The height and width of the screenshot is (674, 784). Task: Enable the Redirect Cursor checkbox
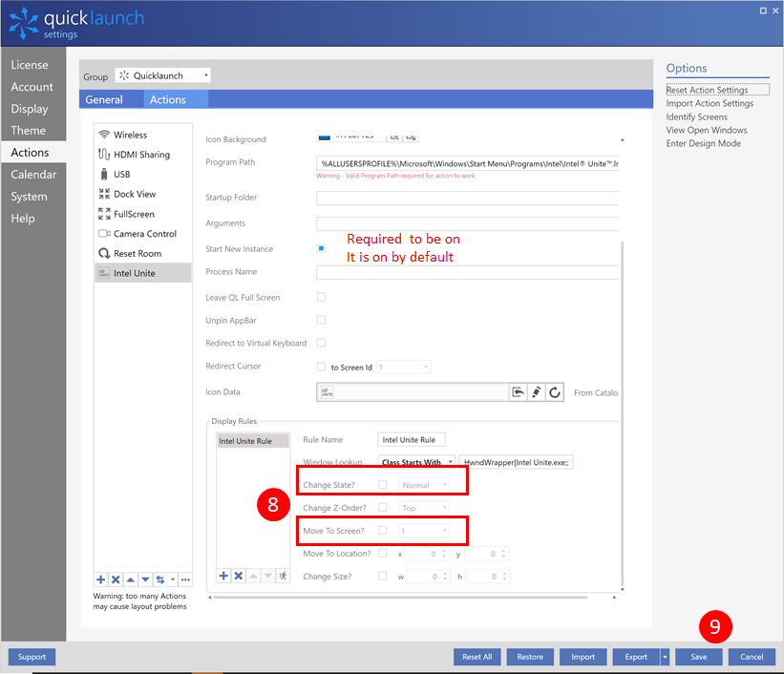click(321, 367)
